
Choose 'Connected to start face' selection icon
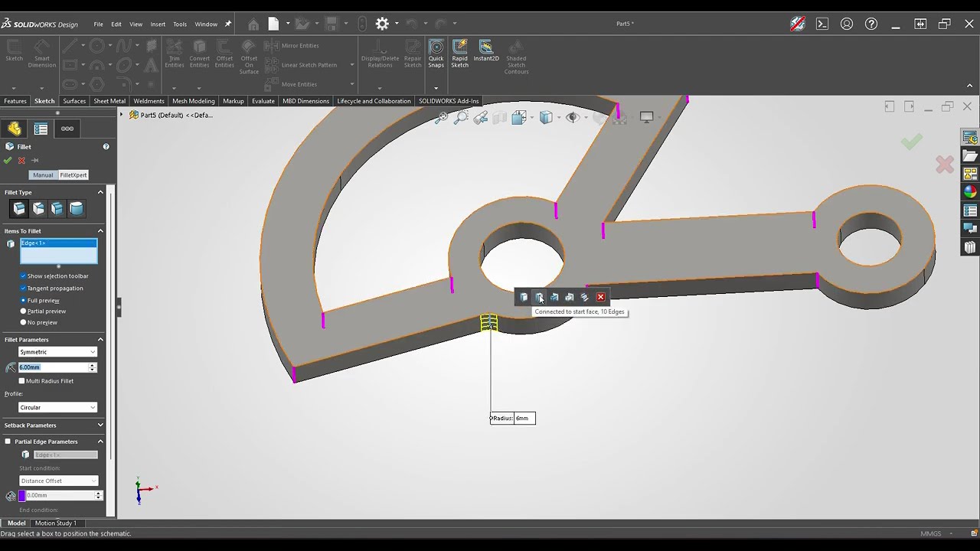(539, 297)
